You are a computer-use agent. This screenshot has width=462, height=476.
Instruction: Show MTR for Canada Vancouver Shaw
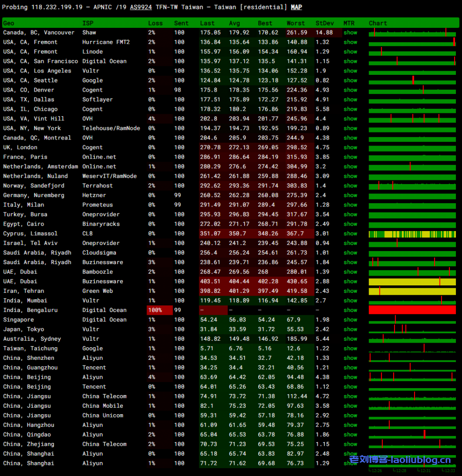coord(350,33)
